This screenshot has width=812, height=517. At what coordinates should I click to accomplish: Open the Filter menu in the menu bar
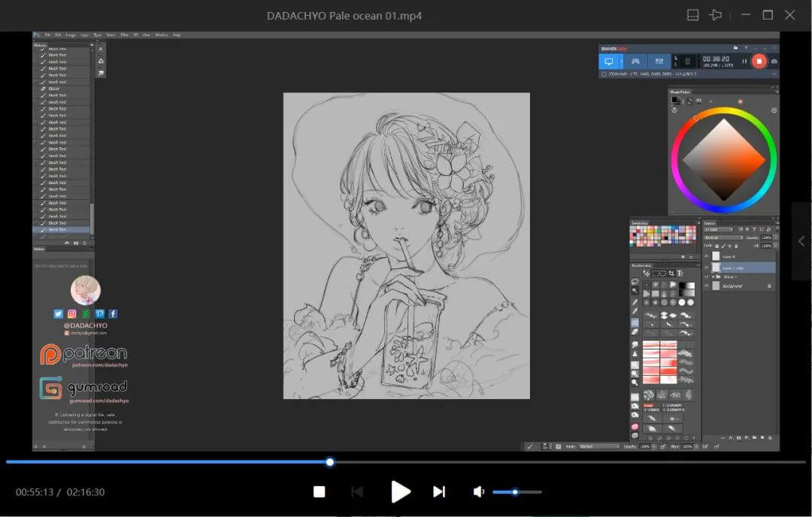(x=125, y=35)
